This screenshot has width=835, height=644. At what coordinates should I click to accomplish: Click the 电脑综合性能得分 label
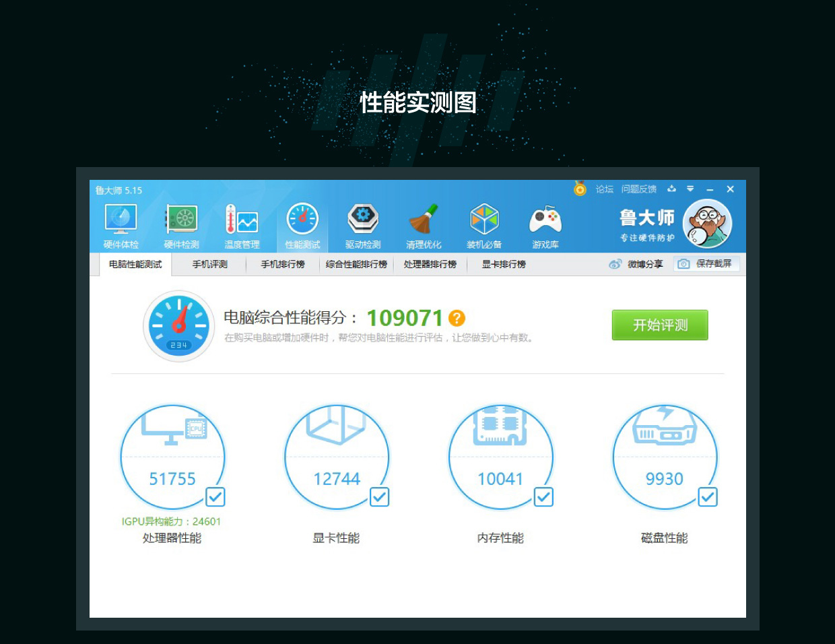click(x=290, y=318)
